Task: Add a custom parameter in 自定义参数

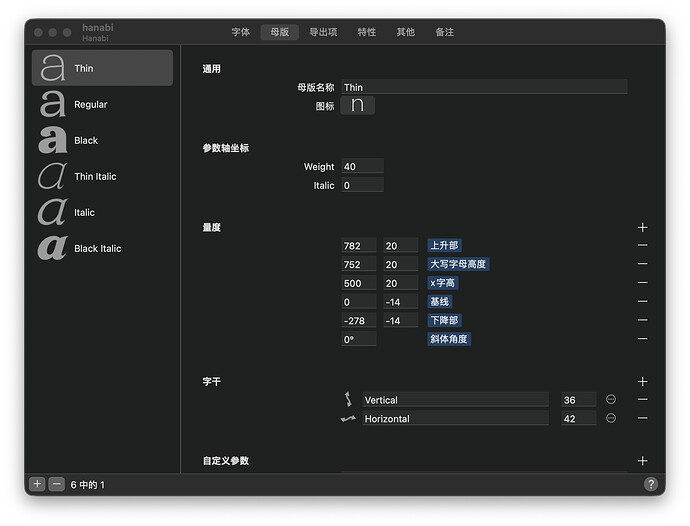Action: (642, 461)
